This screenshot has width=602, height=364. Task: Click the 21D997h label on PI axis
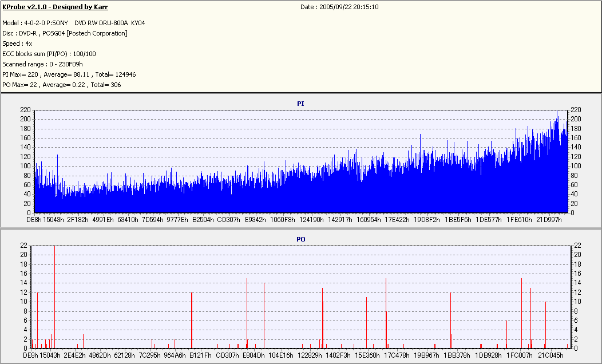click(x=549, y=220)
